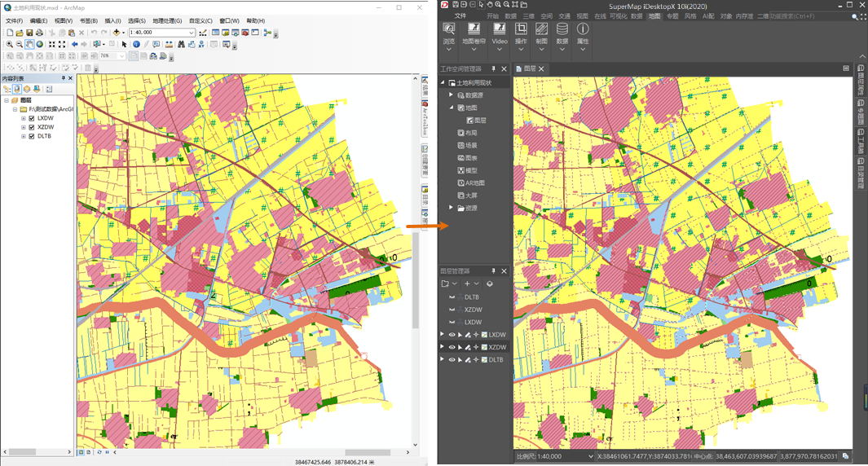
Task: Open the 地理处理(G) menu
Action: pyautogui.click(x=167, y=20)
